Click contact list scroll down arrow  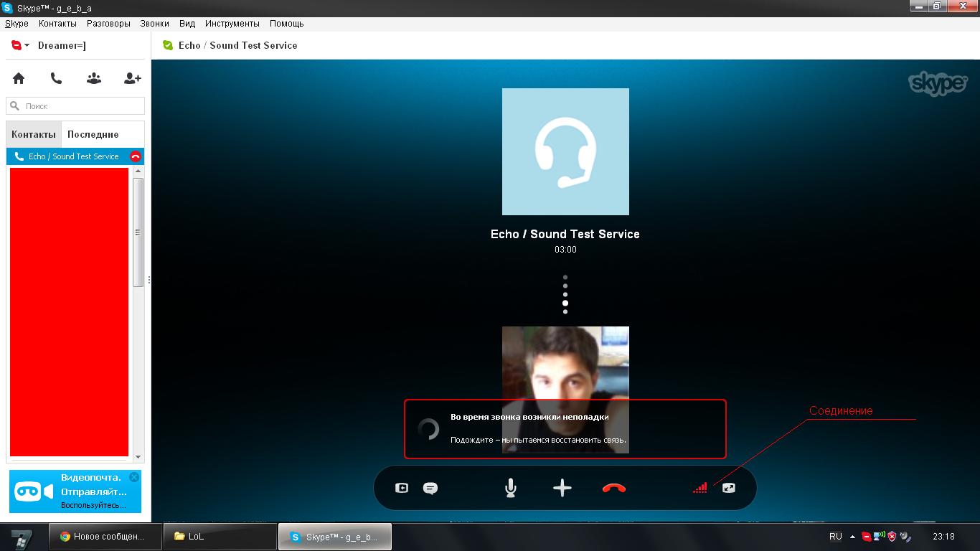(138, 456)
